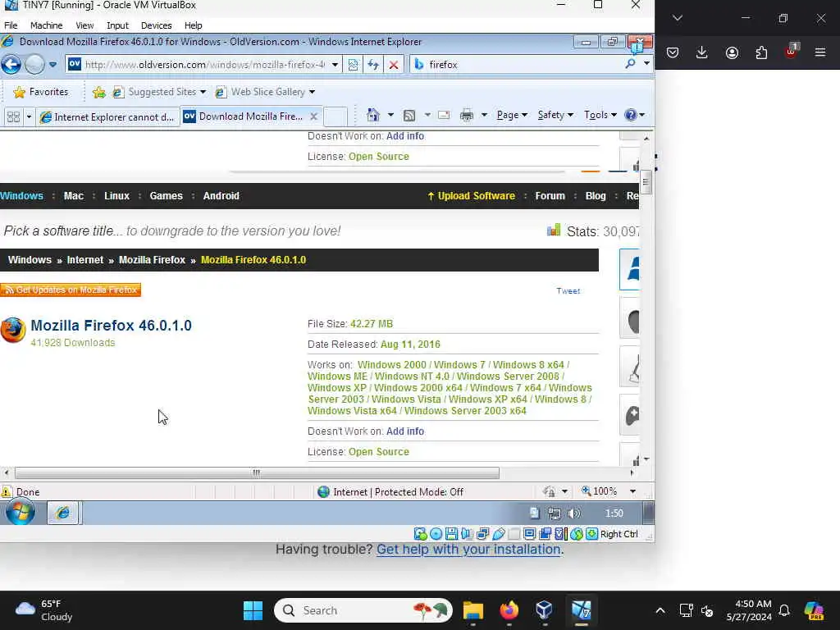Close the Download Mozilla Firefox tab
Screen dimensions: 840x630
coord(314,116)
